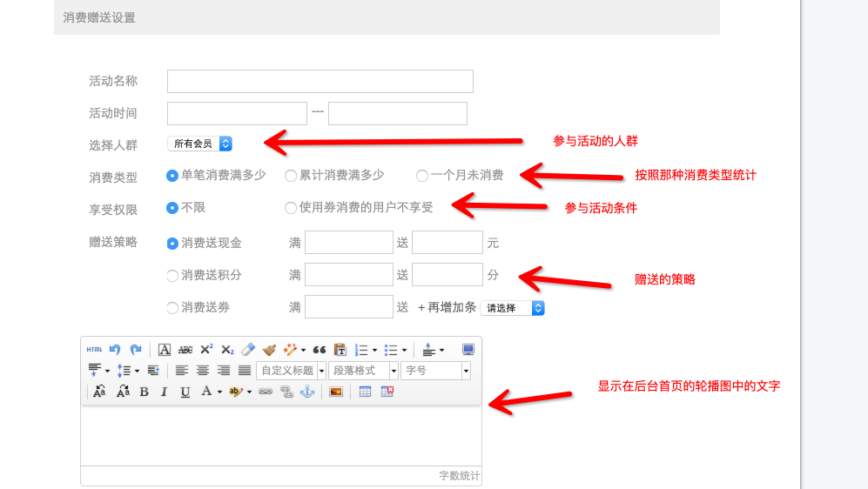Expand the 请选择 coupon dropdown

point(513,308)
